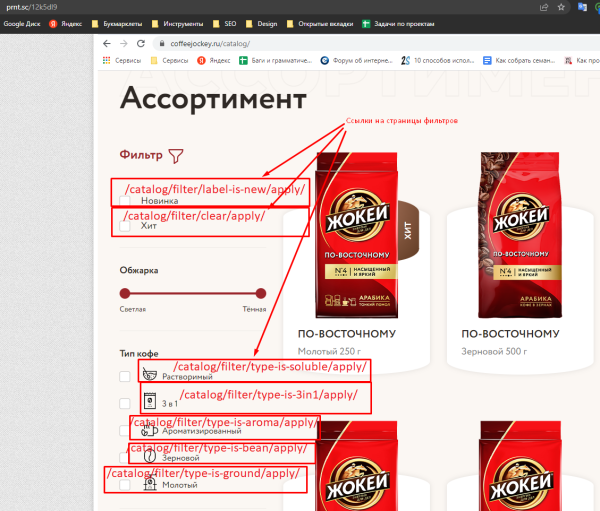Tick the Новинка checkbox
This screenshot has height=511, width=600.
pos(125,201)
